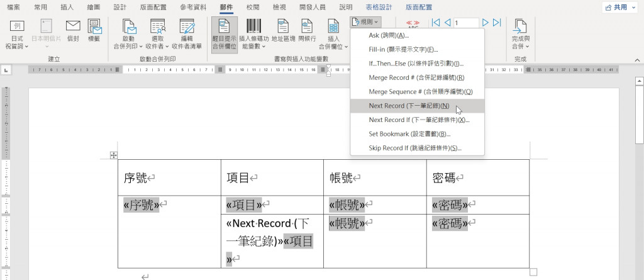
Task: Select Set Bookmark (設定書籤) rule
Action: [x=418, y=134]
